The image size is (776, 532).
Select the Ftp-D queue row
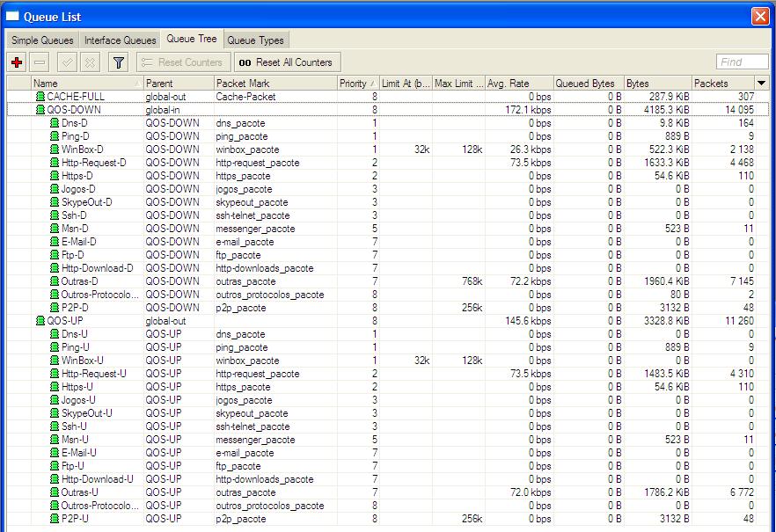388,255
